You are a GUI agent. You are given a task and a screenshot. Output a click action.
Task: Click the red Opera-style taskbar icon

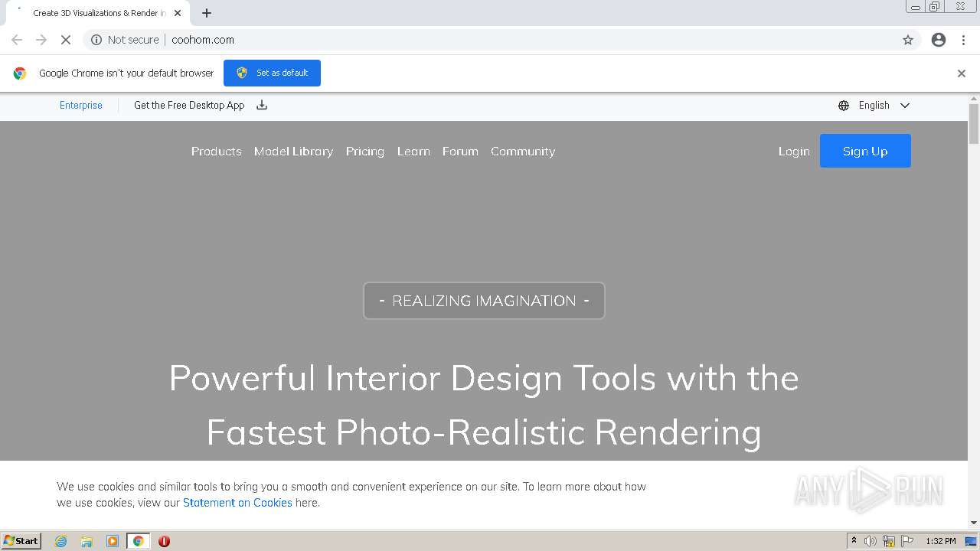click(x=164, y=541)
